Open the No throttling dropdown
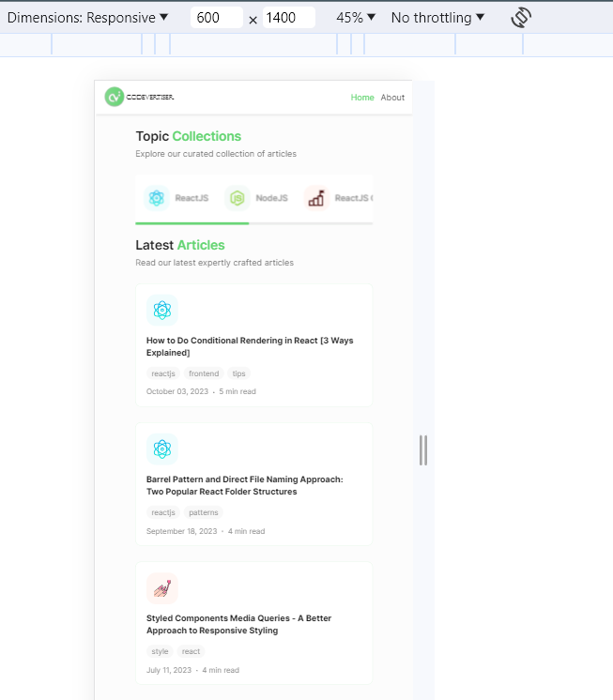613x700 pixels. tap(437, 18)
